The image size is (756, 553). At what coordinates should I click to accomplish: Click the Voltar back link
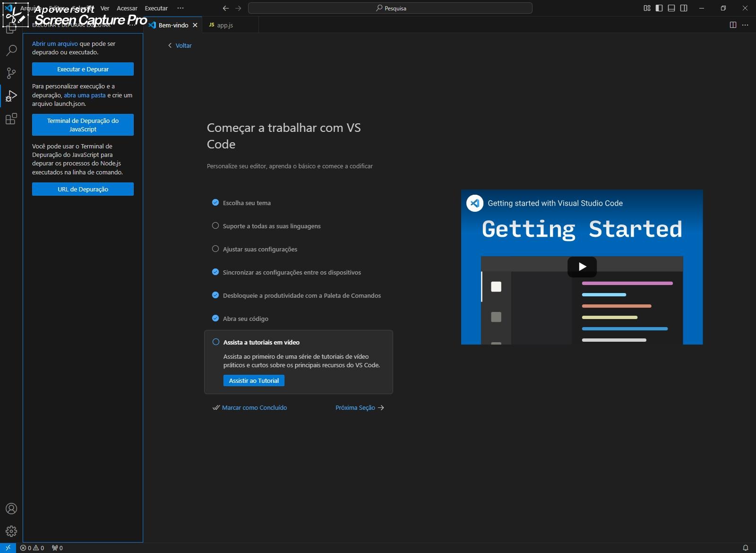pyautogui.click(x=180, y=45)
